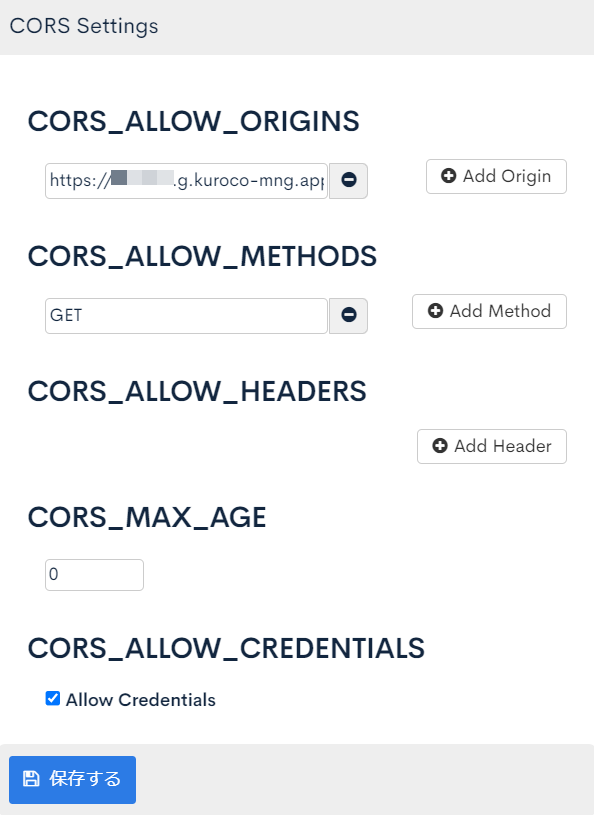The height and width of the screenshot is (815, 594).
Task: Select the remove icon under CORS_ALLOW_METHODS
Action: point(348,315)
